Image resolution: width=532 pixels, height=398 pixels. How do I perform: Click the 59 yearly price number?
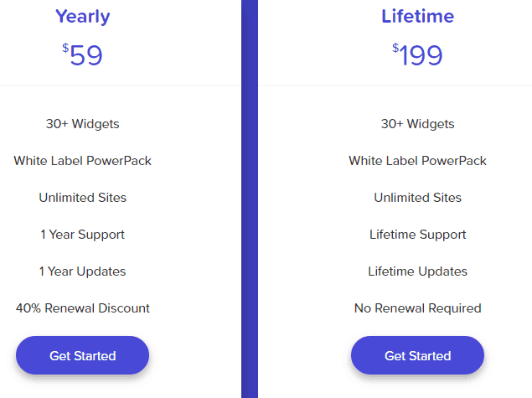coord(87,55)
